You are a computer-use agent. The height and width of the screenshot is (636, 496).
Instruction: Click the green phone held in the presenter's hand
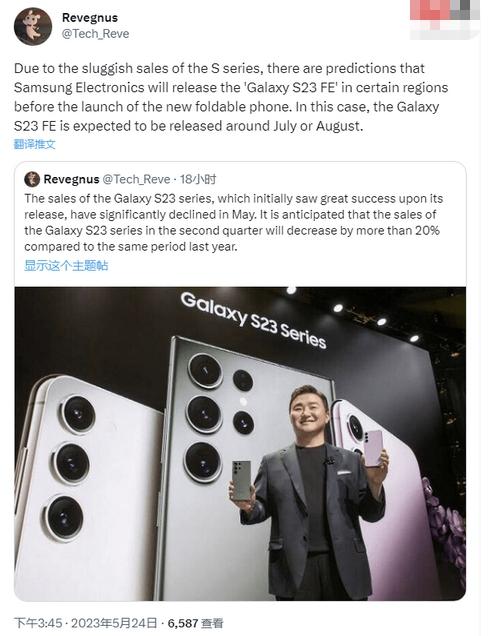(x=241, y=480)
